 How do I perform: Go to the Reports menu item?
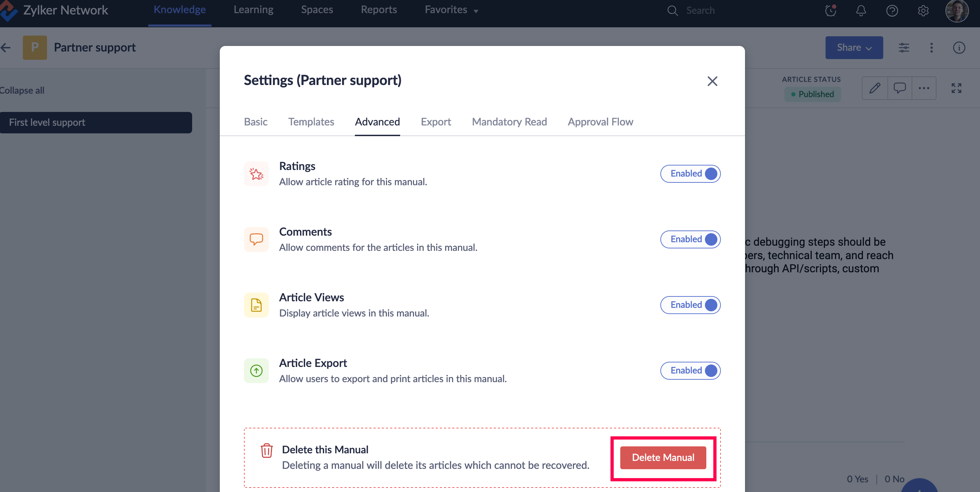click(378, 10)
